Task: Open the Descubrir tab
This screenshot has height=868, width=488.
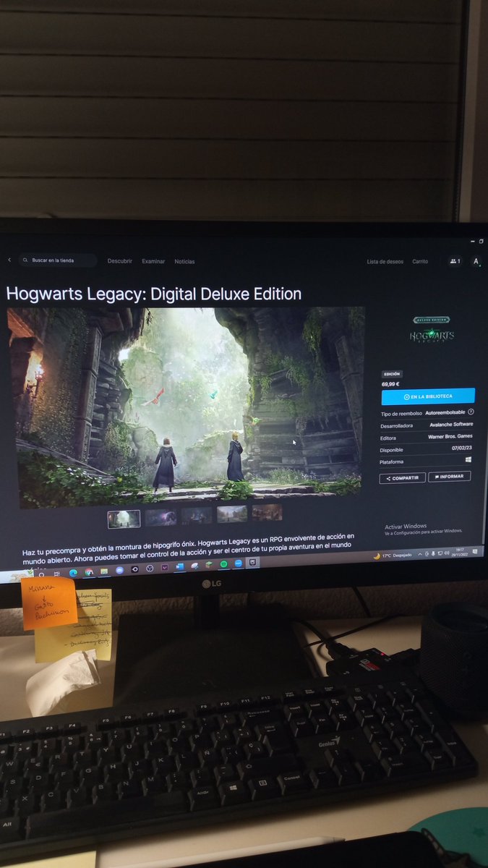Action: 120,261
